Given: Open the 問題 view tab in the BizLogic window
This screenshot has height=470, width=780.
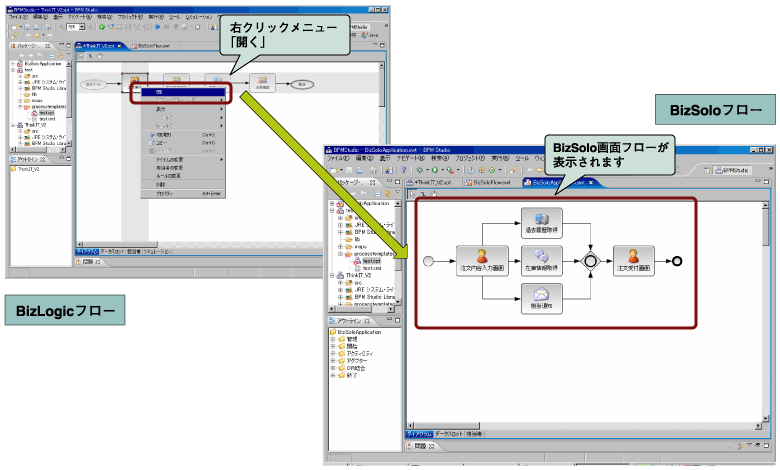Looking at the screenshot, I should pos(88,262).
